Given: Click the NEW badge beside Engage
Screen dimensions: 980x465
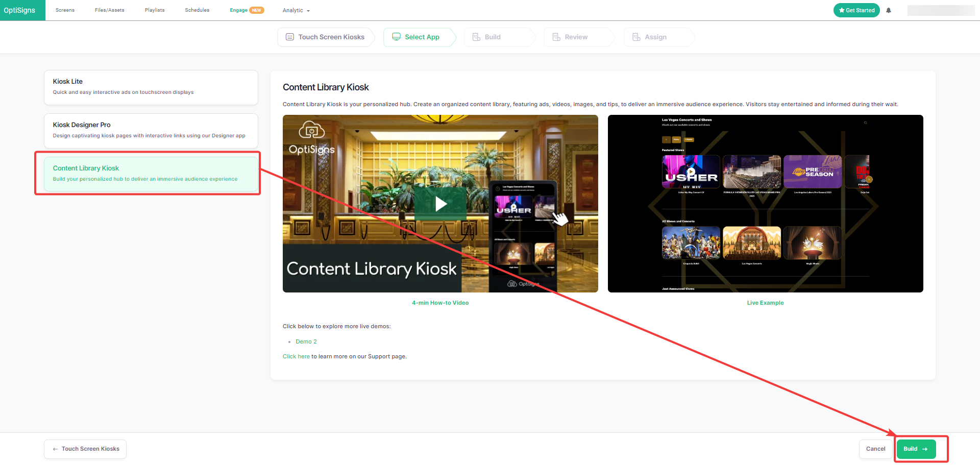Looking at the screenshot, I should coord(257,10).
